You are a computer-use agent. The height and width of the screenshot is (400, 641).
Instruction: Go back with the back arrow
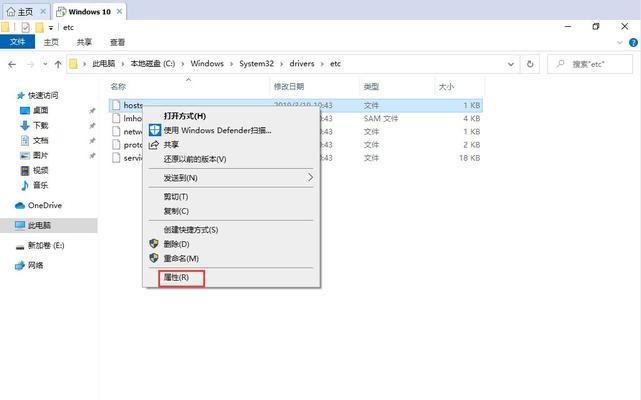click(12, 64)
